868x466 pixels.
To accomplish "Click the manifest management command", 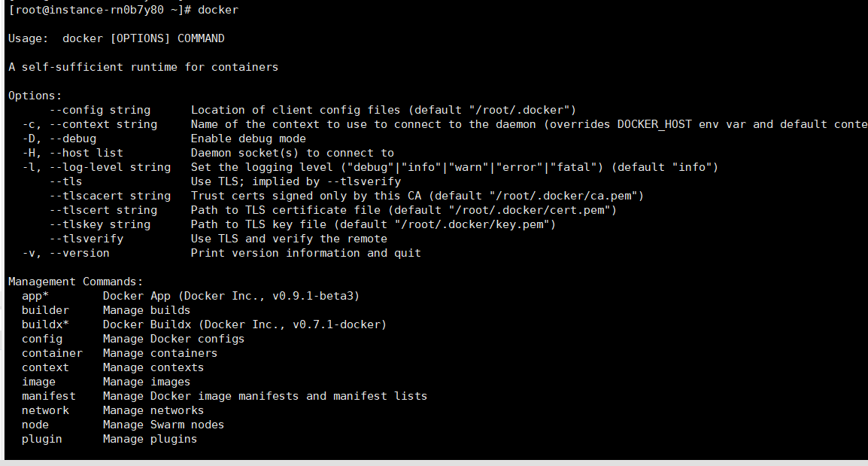I will (49, 396).
